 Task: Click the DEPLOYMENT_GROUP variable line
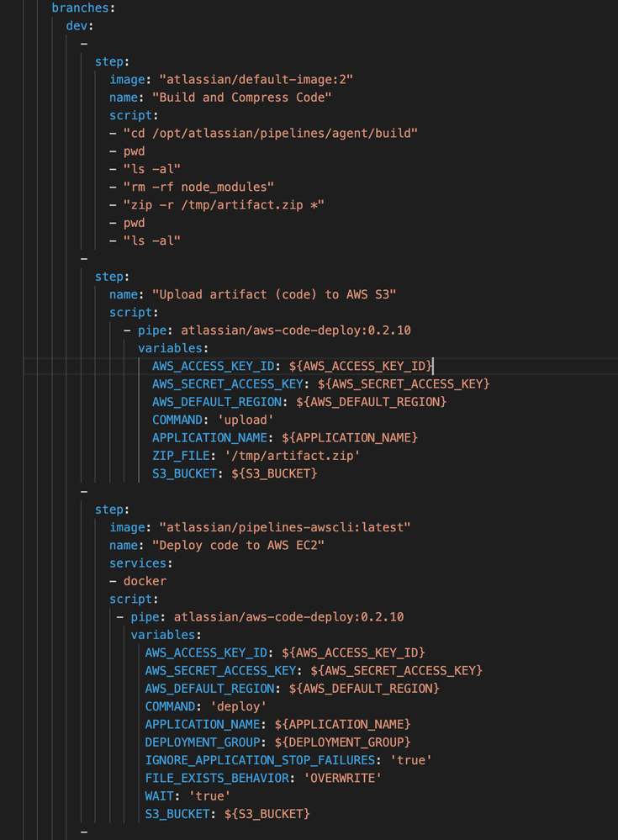(x=277, y=742)
